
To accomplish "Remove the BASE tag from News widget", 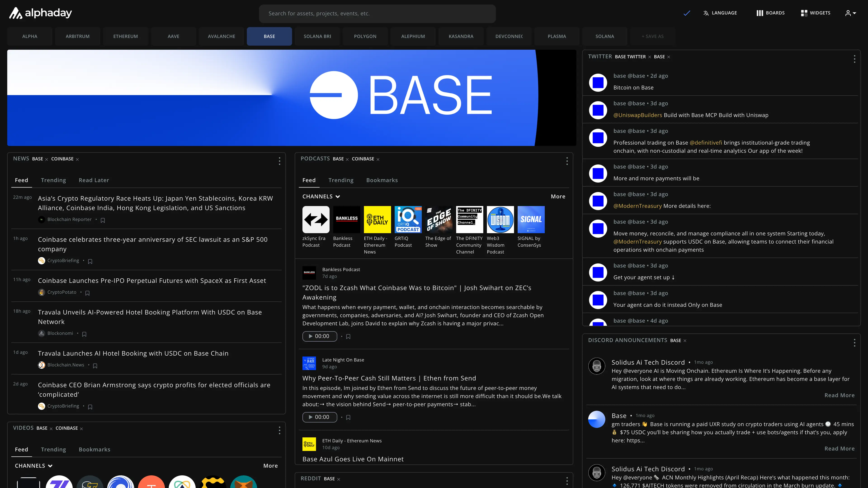I will pyautogui.click(x=47, y=160).
